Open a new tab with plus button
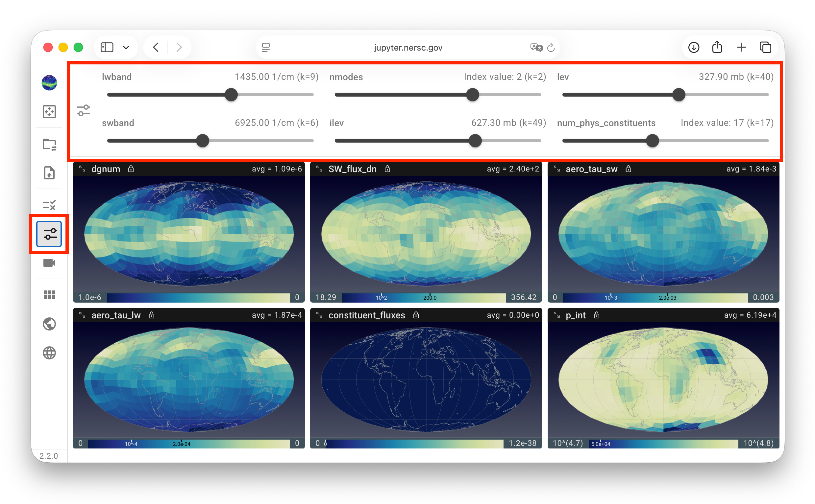Image resolution: width=815 pixels, height=504 pixels. coord(741,47)
